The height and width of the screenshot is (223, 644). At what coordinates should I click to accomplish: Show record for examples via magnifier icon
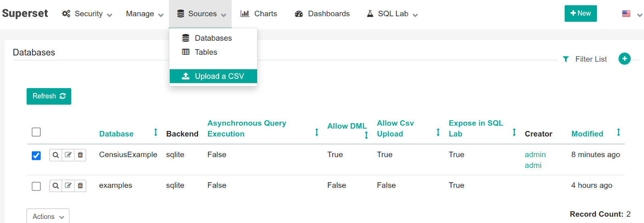[x=56, y=186]
